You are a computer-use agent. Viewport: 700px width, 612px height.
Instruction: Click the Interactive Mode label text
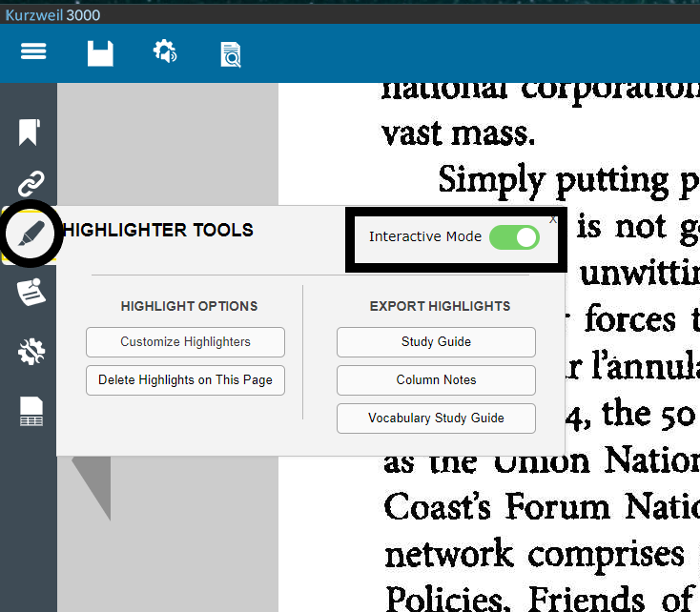tap(425, 236)
